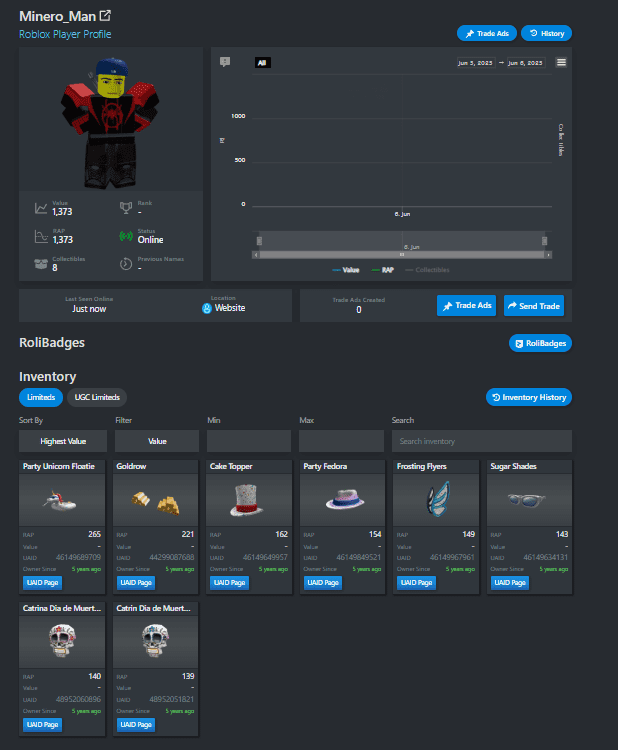Select the All range button on chart
This screenshot has width=618, height=750.
pos(262,63)
